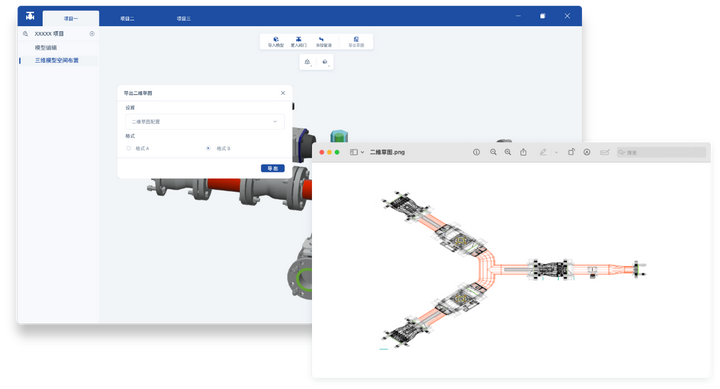Open the Preview sidebar view dropdown chevron
Image resolution: width=720 pixels, height=389 pixels.
coord(362,152)
